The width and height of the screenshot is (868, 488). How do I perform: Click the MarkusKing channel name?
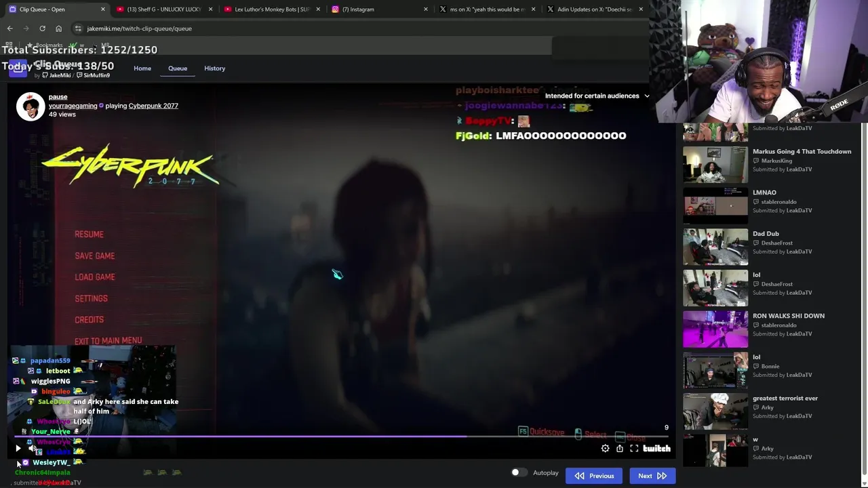coord(776,161)
